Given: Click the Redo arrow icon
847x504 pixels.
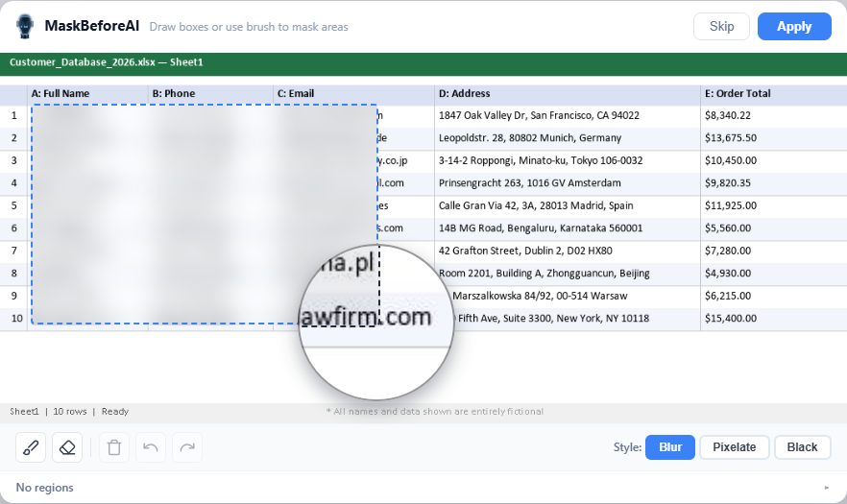Looking at the screenshot, I should (x=187, y=447).
